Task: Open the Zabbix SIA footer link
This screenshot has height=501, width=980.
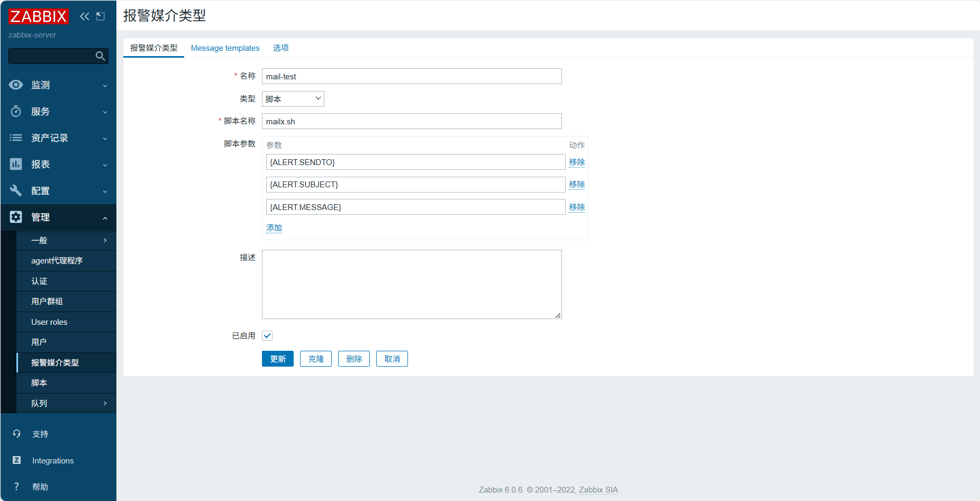Action: 598,490
